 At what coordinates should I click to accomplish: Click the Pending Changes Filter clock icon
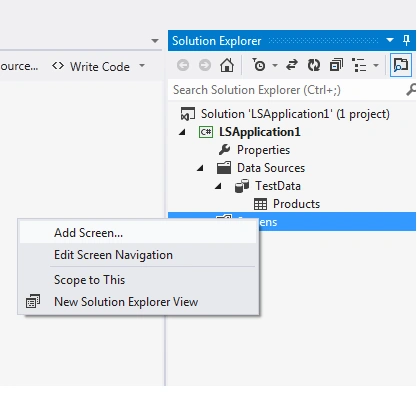(x=259, y=65)
